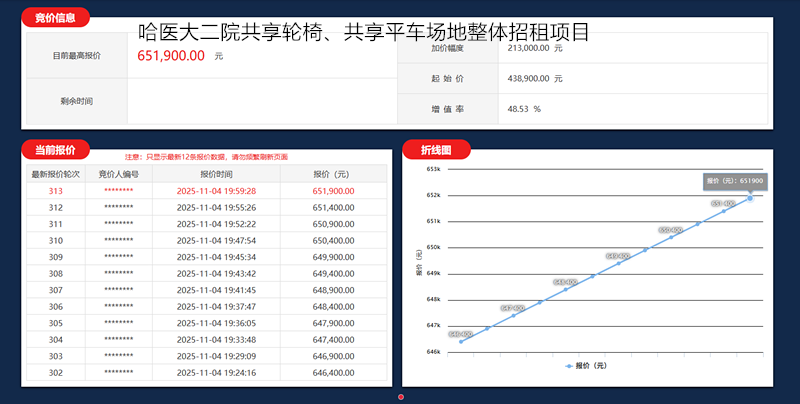Screen dimensions: 800x404
Task: Click the 647,400 data label on the line chart
Action: (x=513, y=308)
